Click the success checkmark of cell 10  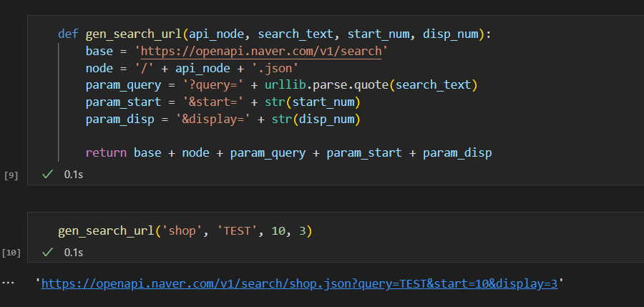[48, 253]
